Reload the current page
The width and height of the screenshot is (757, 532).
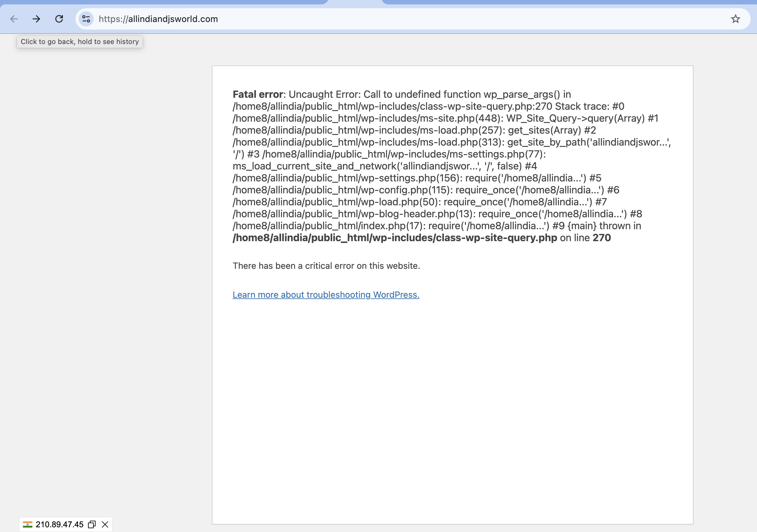[59, 19]
